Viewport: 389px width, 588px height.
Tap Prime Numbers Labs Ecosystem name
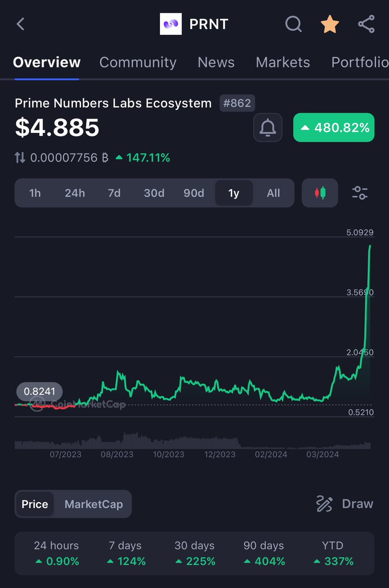coord(113,103)
